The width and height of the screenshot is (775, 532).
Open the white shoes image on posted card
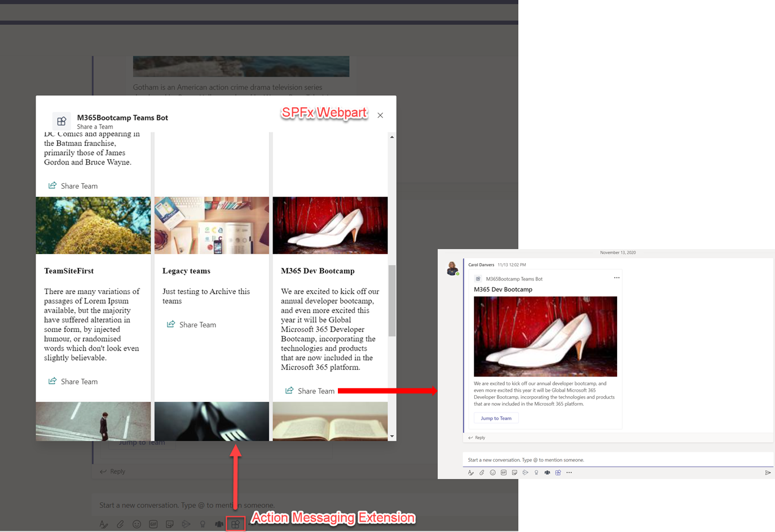tap(545, 336)
